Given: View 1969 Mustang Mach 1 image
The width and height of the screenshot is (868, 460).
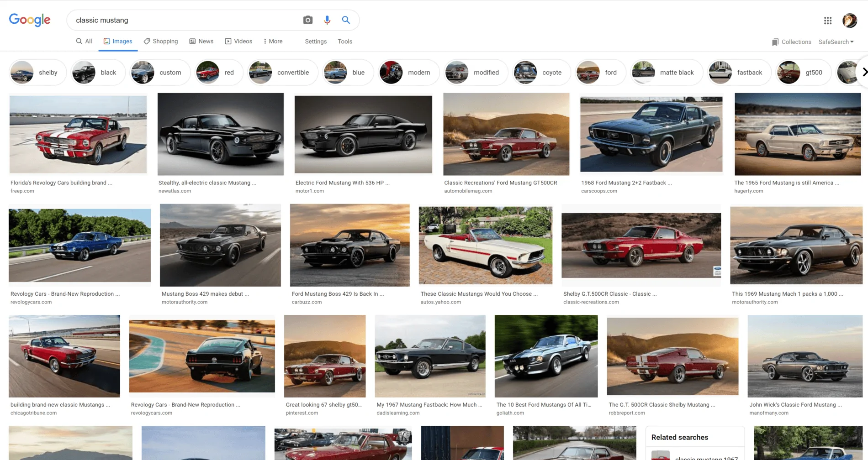Looking at the screenshot, I should point(796,246).
